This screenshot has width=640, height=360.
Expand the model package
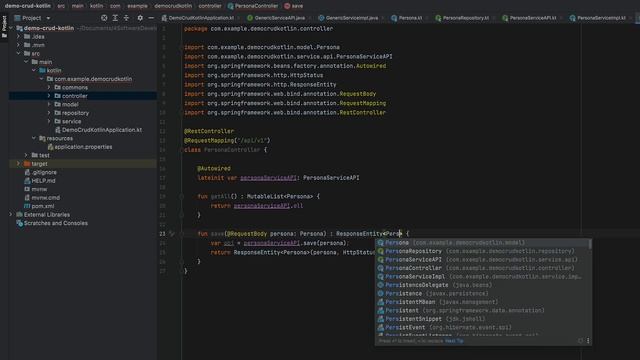click(49, 104)
